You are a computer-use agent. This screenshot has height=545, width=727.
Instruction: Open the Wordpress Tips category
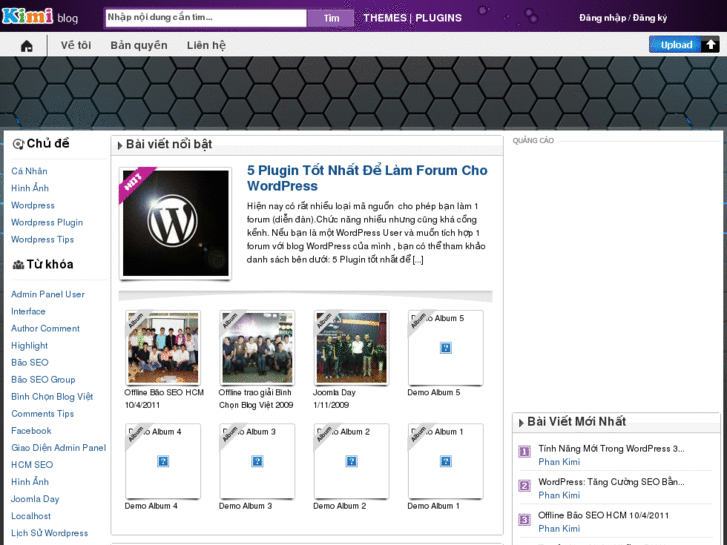coord(42,239)
